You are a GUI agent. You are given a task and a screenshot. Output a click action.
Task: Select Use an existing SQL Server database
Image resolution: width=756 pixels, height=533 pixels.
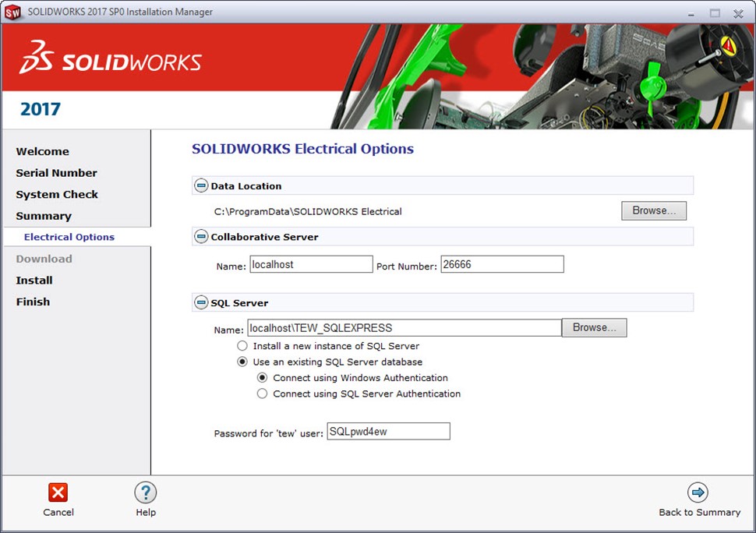tap(242, 362)
